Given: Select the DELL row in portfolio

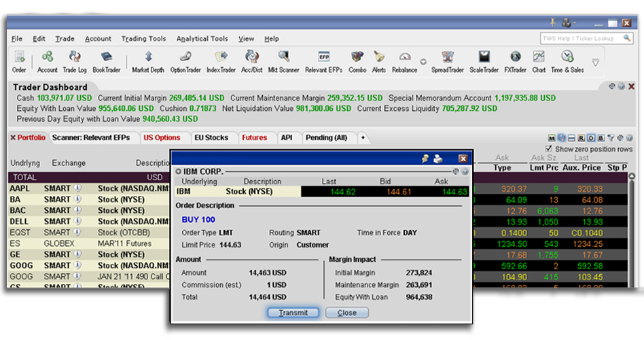Looking at the screenshot, I should (90, 222).
